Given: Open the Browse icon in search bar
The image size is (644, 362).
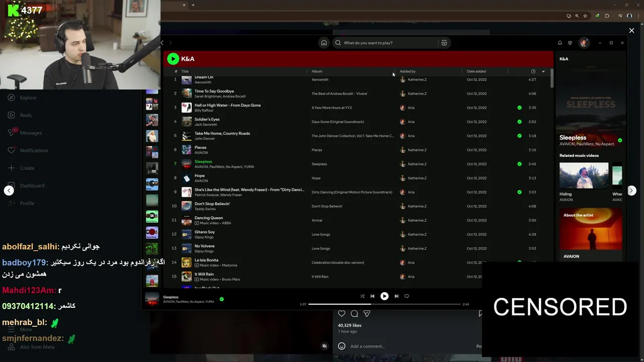Looking at the screenshot, I should click(444, 43).
